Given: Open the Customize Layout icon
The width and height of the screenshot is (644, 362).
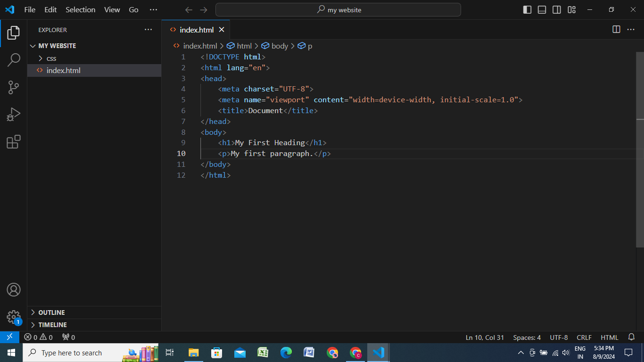Looking at the screenshot, I should point(571,9).
